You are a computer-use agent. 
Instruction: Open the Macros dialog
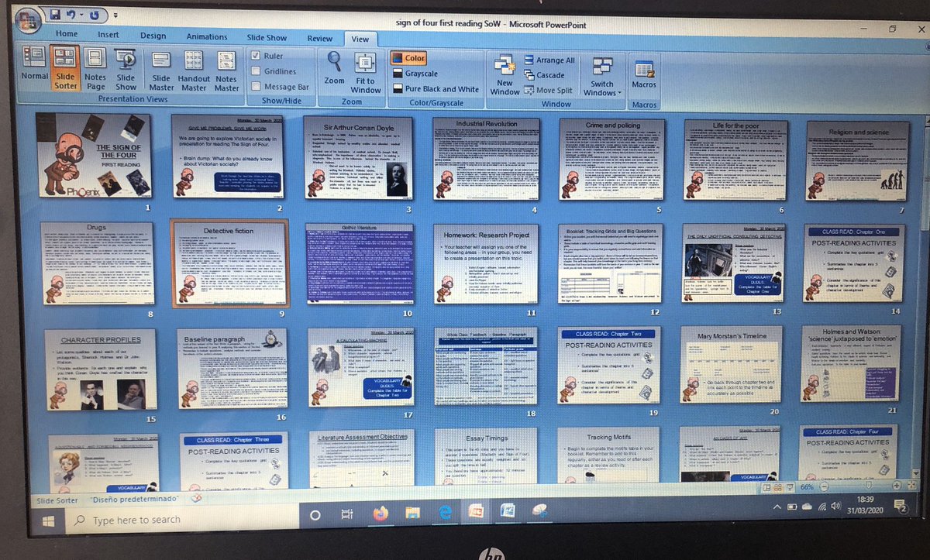pyautogui.click(x=644, y=74)
